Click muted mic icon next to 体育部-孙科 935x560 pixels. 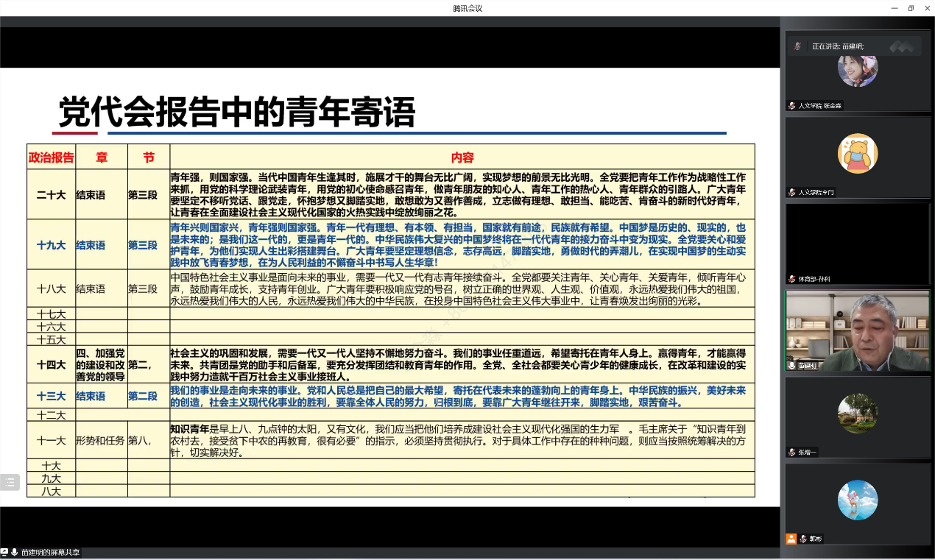click(x=791, y=279)
